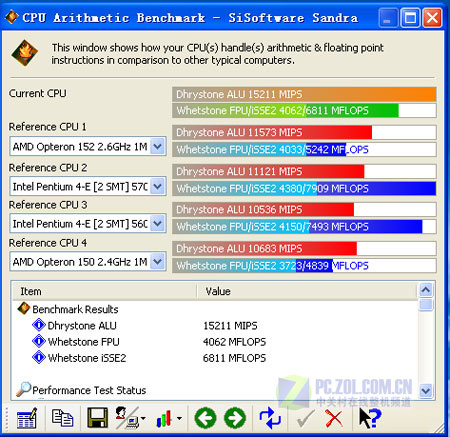Click the Reference CPU 1 label

(x=48, y=127)
